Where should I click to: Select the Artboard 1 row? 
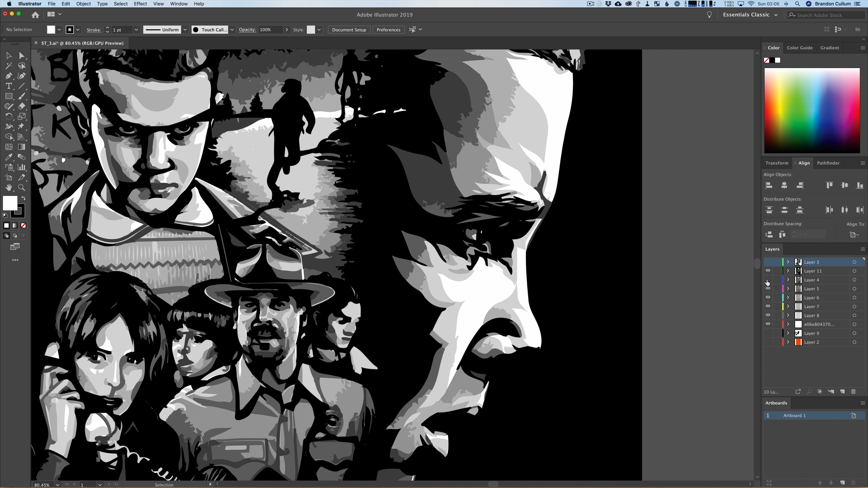tap(814, 415)
